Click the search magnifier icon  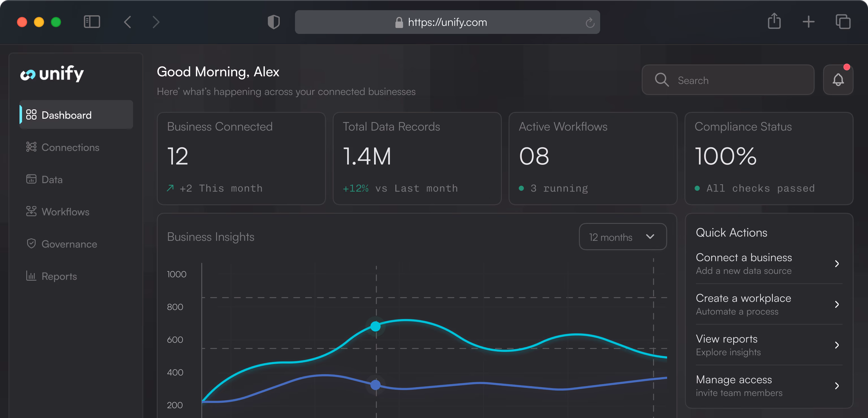(x=661, y=80)
